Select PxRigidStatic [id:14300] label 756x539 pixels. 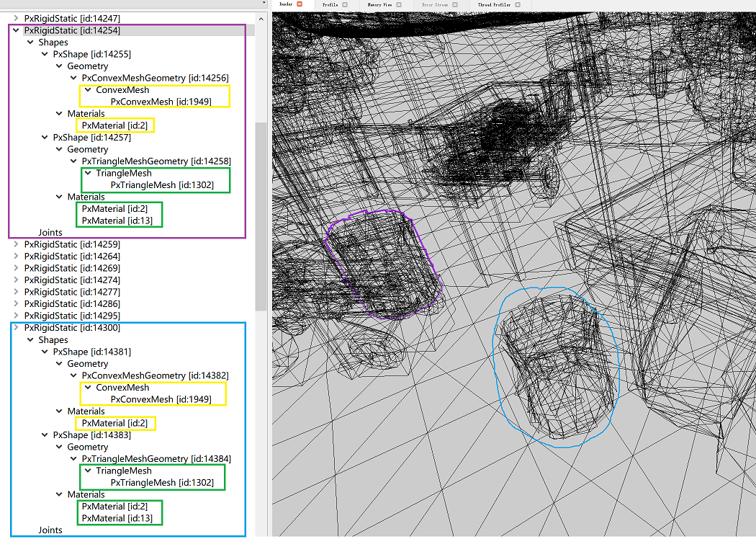tap(72, 328)
